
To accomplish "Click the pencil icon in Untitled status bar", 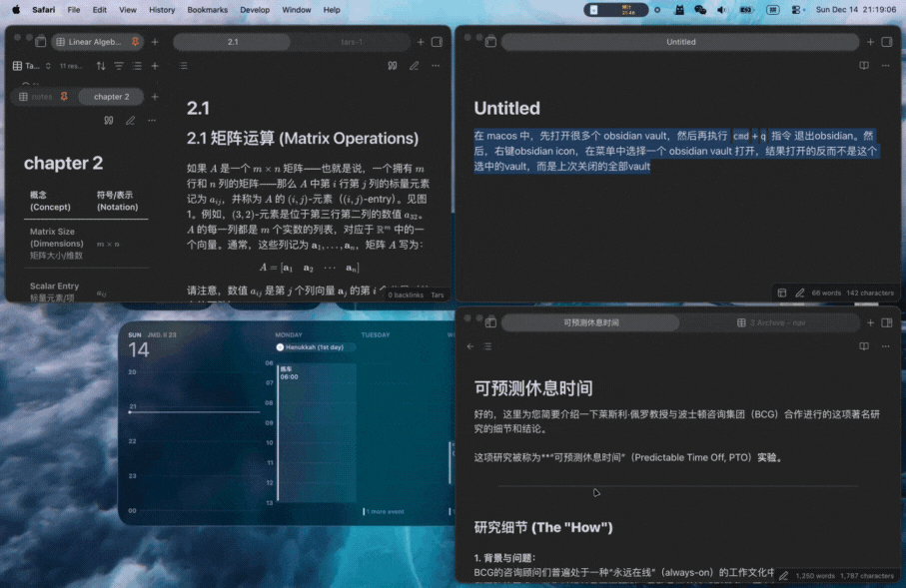I will click(x=799, y=293).
